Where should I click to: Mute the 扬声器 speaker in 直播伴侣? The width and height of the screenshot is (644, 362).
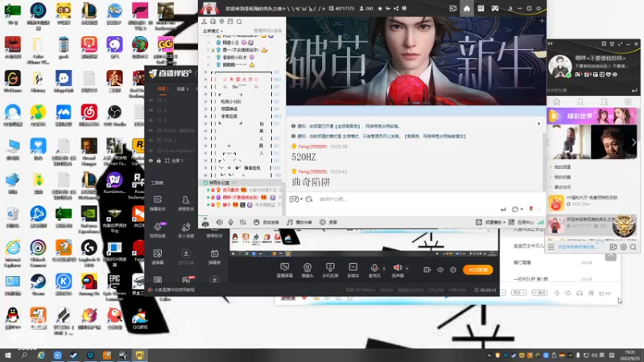[398, 270]
